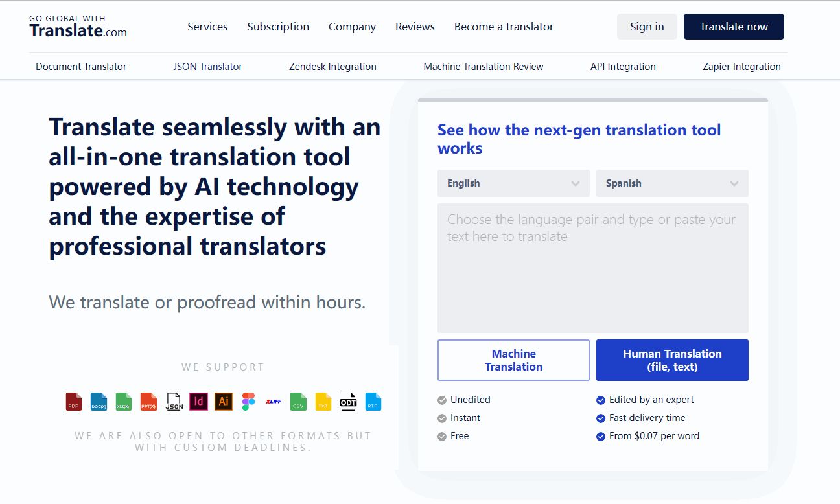Open JSON Translator page
The image size is (840, 504).
(x=207, y=67)
